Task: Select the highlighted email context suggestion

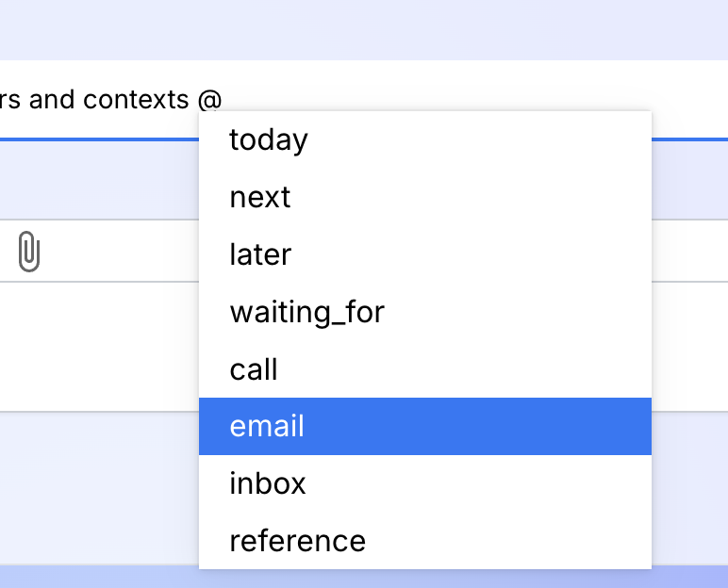Action: coord(424,426)
